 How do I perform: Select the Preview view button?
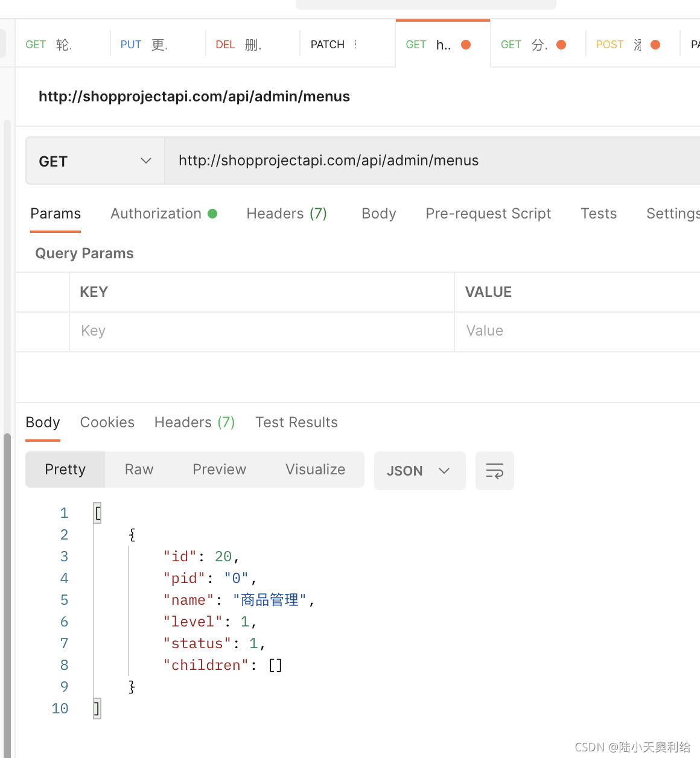219,470
